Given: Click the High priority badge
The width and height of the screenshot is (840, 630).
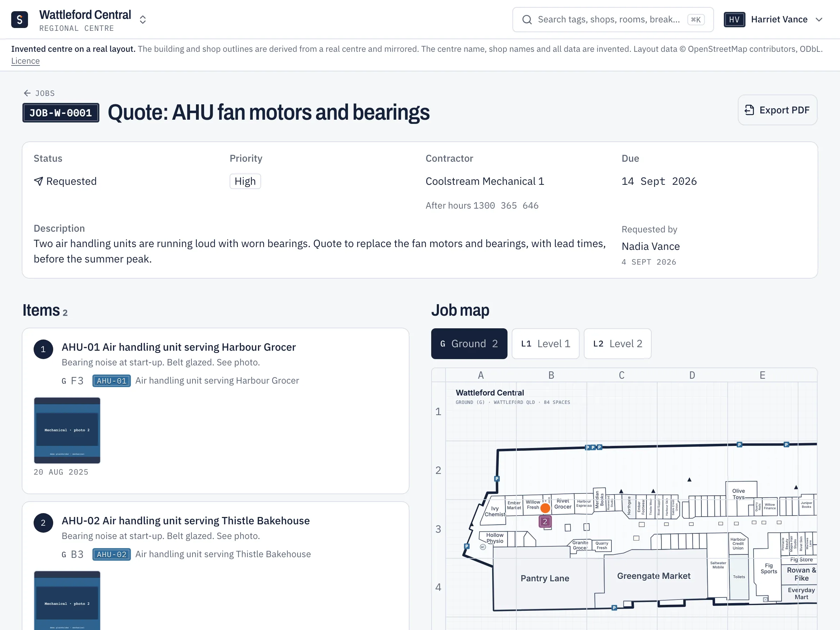Looking at the screenshot, I should click(x=245, y=182).
